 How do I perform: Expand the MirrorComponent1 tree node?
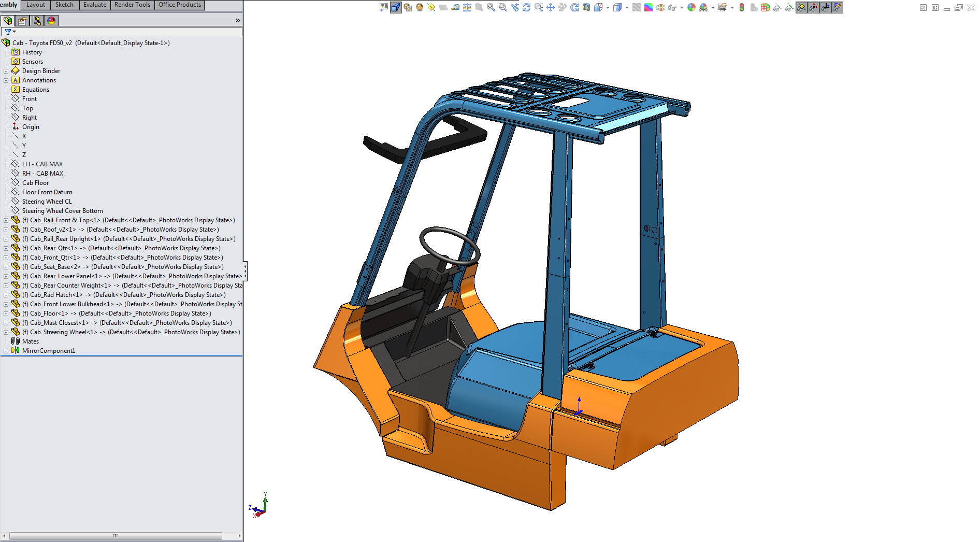point(6,351)
